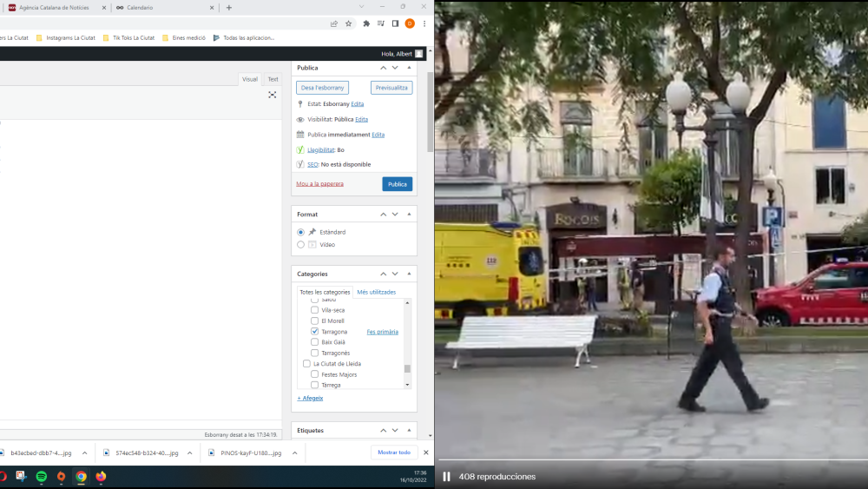Click the Estat pin icon
Screen dimensions: 868x489
[x=300, y=103]
